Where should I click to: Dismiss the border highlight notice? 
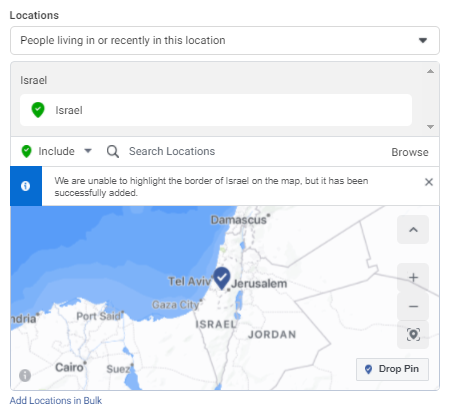429,182
